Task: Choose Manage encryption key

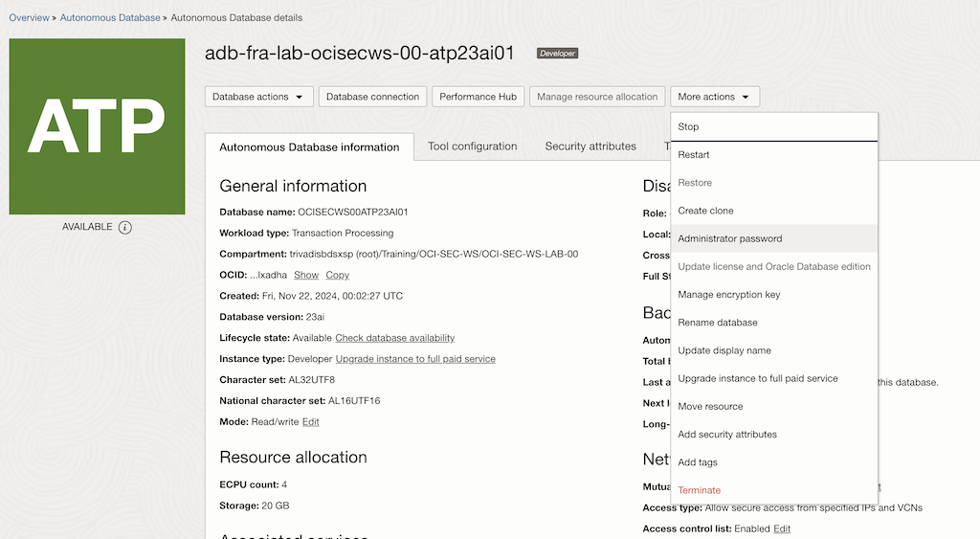Action: 773,295
